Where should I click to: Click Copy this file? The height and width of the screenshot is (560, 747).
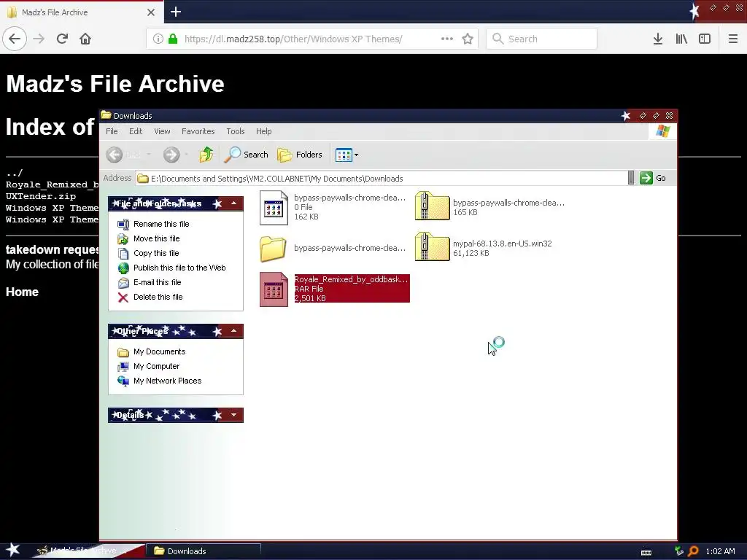point(147,253)
